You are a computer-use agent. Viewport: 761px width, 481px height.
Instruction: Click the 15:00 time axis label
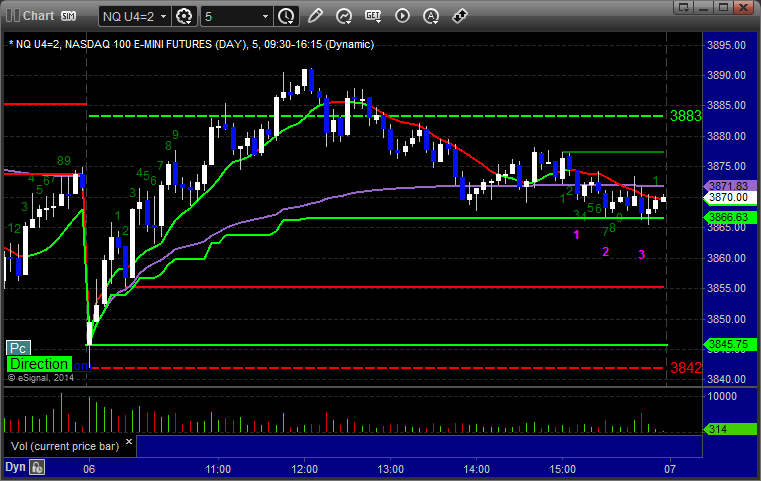click(562, 469)
